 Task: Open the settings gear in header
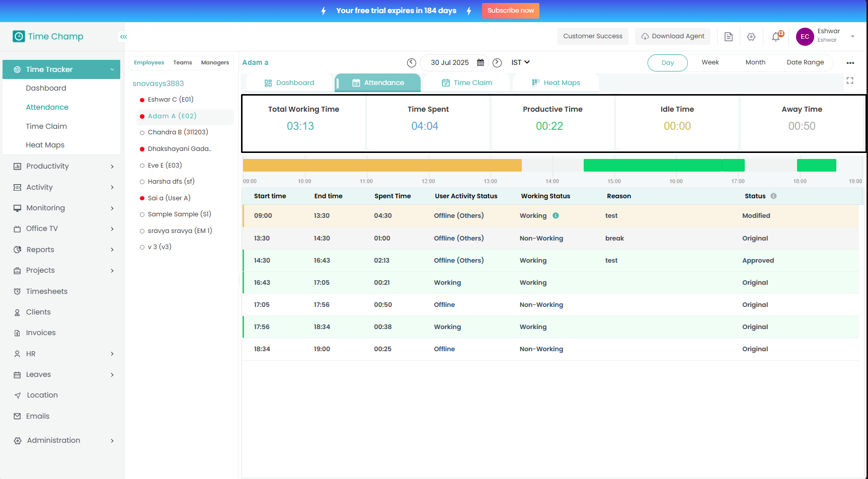point(751,37)
